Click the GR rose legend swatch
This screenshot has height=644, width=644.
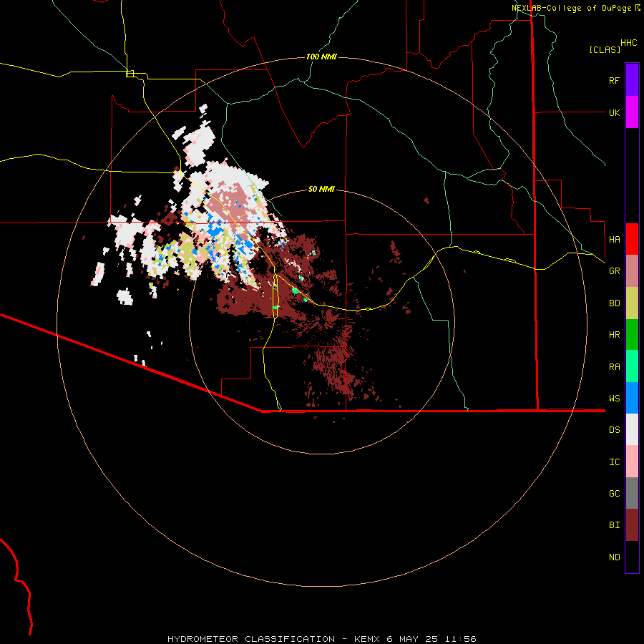pyautogui.click(x=632, y=270)
